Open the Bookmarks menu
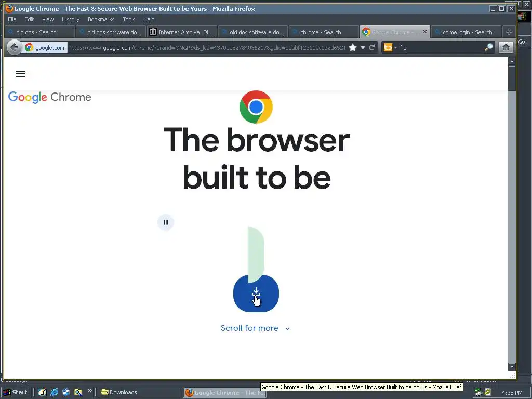Viewport: 532px width, 399px height. 101,19
